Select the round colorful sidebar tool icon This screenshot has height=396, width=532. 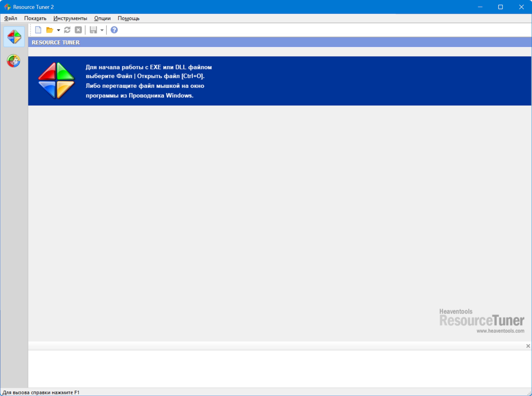pyautogui.click(x=14, y=61)
